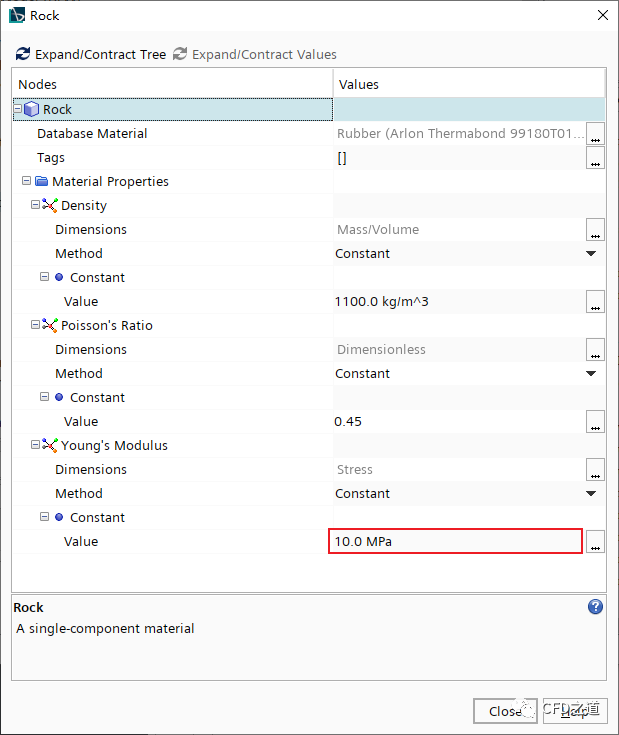Viewport: 619px width, 735px height.
Task: Collapse the Material Properties folder
Action: click(26, 181)
